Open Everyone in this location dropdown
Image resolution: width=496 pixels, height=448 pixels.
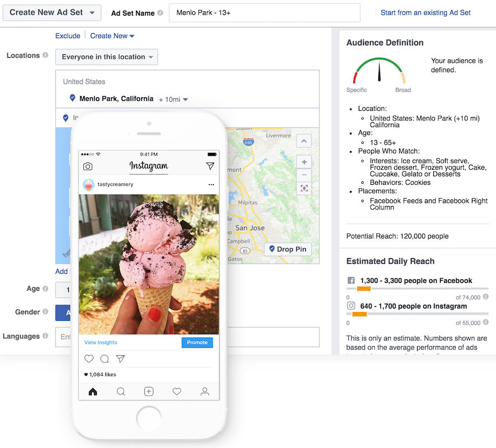(106, 57)
